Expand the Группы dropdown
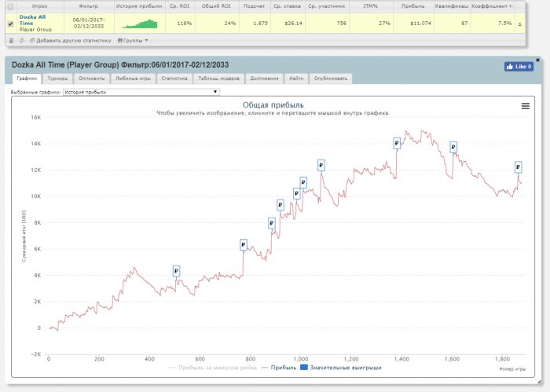Image resolution: width=550 pixels, height=392 pixels. tap(132, 40)
